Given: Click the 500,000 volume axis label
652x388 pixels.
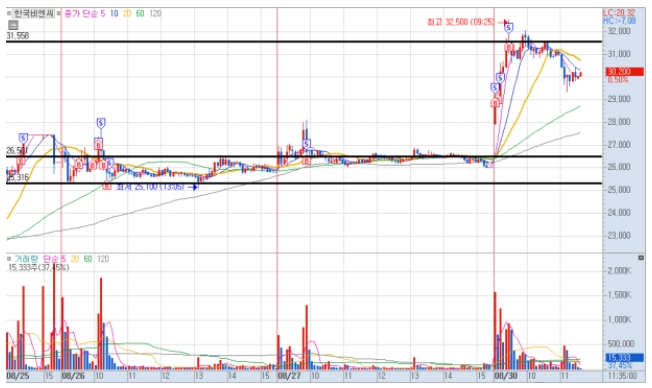Looking at the screenshot, I should [x=620, y=344].
